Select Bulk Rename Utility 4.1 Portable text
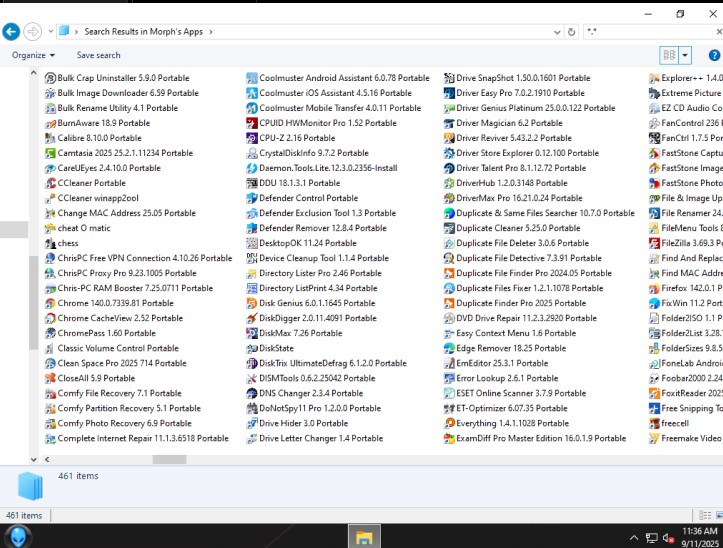This screenshot has width=723, height=548. [x=118, y=108]
